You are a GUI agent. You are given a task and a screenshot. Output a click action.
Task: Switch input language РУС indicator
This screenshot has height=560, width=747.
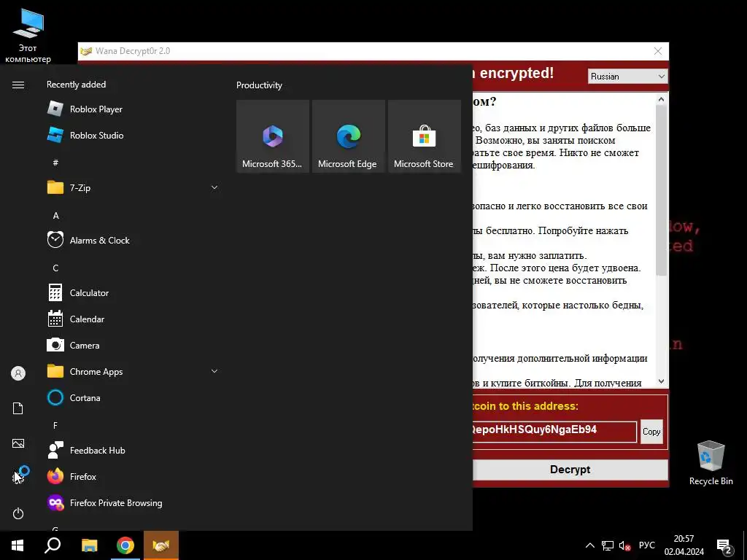[647, 545]
